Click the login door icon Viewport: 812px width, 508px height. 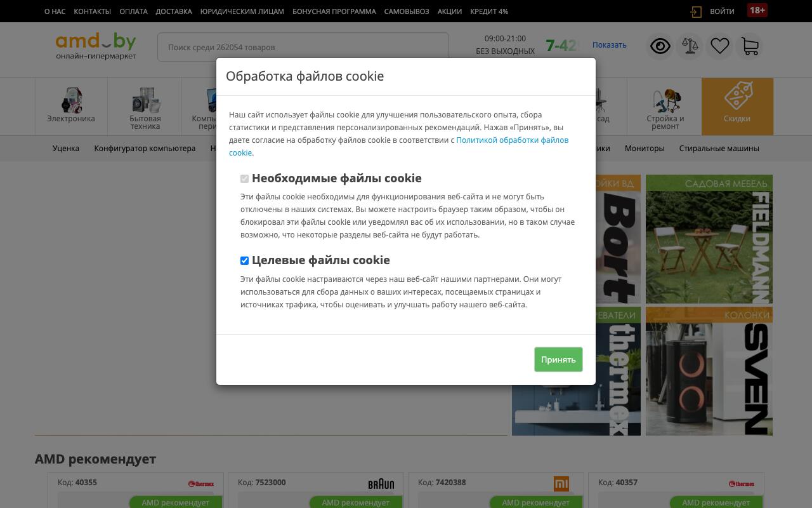pos(696,11)
